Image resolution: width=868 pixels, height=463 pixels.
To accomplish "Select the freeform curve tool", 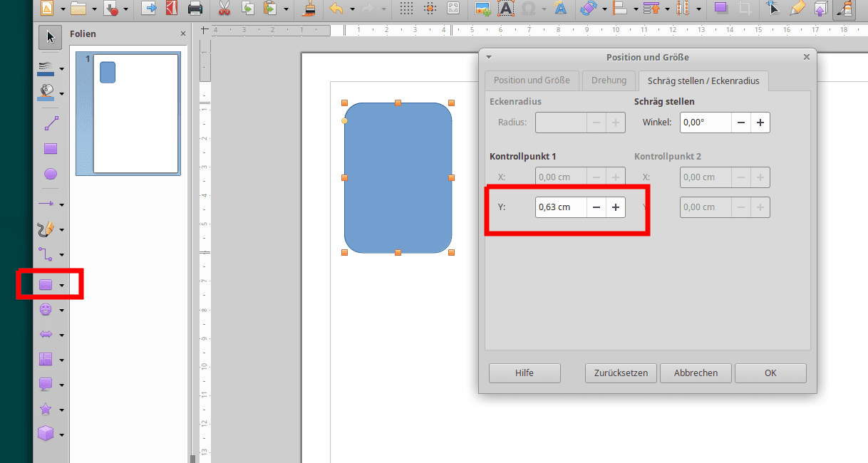I will 46,229.
